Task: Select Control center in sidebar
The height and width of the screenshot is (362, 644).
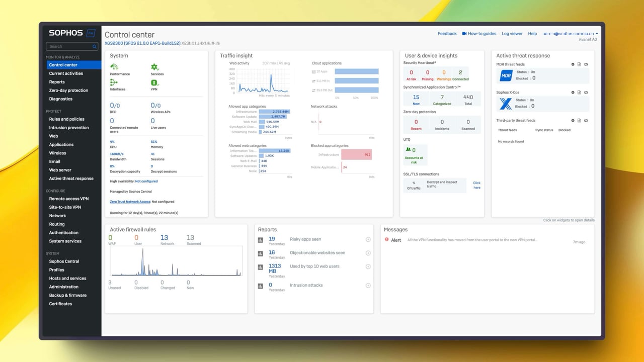Action: click(74, 65)
